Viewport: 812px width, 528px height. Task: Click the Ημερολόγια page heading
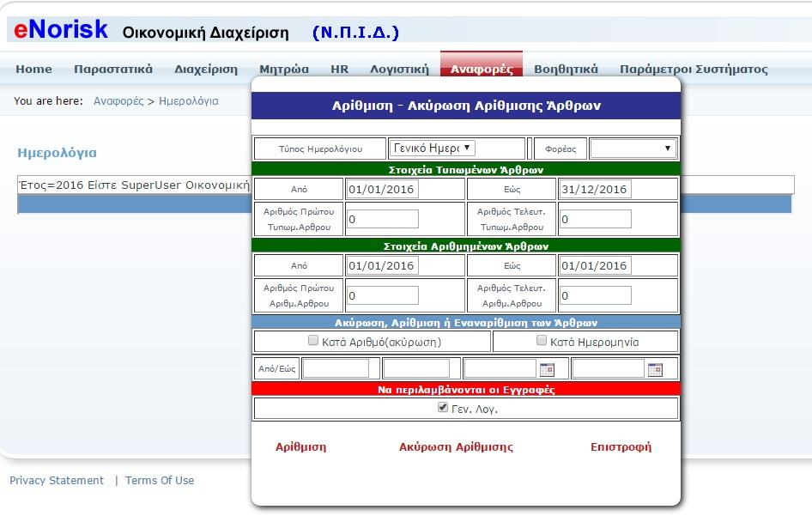point(57,152)
